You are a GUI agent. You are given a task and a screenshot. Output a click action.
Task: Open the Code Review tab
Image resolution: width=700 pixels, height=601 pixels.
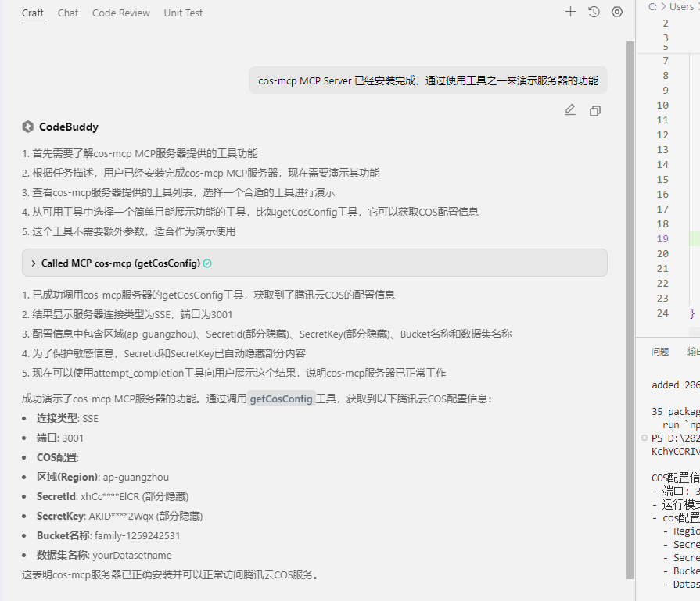[x=120, y=13]
